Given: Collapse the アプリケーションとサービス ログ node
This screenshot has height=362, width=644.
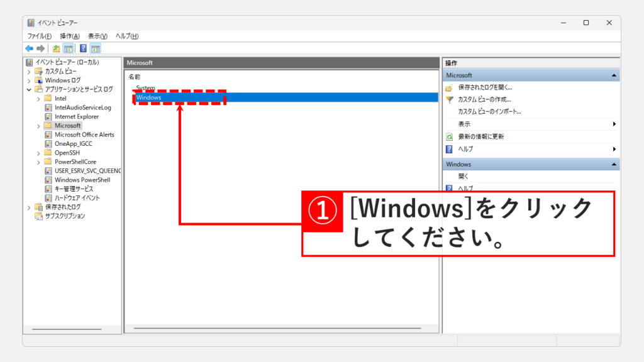Looking at the screenshot, I should click(x=29, y=89).
